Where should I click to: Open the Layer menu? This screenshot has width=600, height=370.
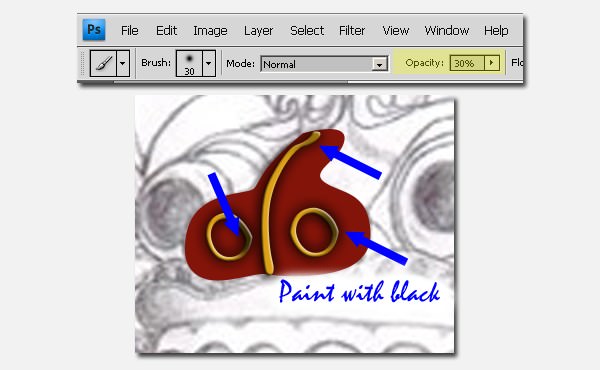[258, 31]
